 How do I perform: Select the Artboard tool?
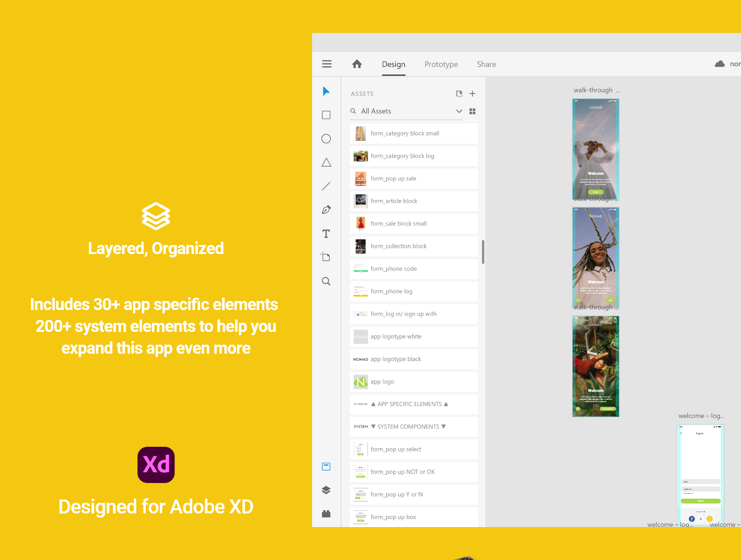(x=326, y=257)
